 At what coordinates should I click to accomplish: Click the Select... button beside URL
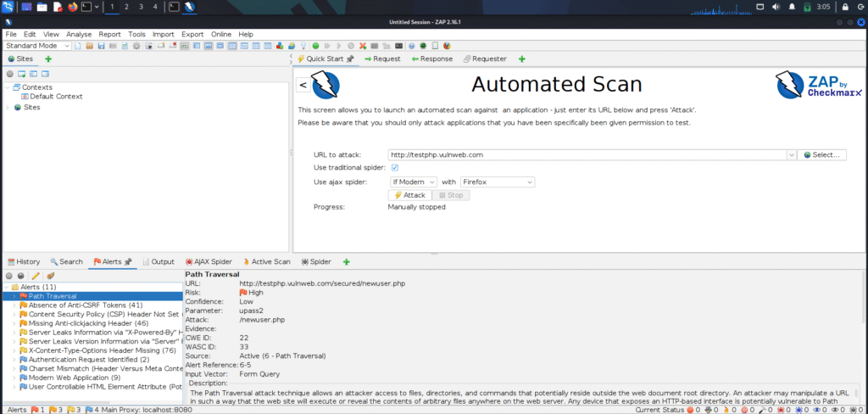click(x=821, y=154)
